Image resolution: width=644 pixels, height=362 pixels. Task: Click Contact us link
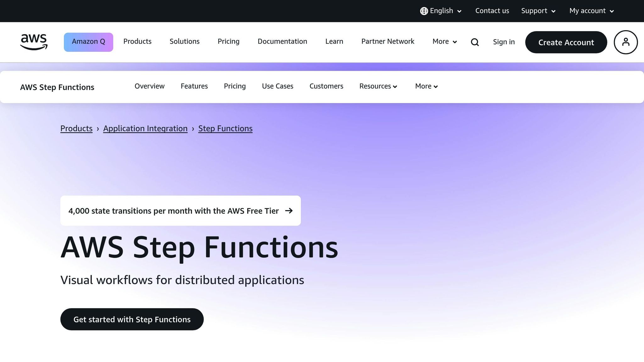[492, 11]
